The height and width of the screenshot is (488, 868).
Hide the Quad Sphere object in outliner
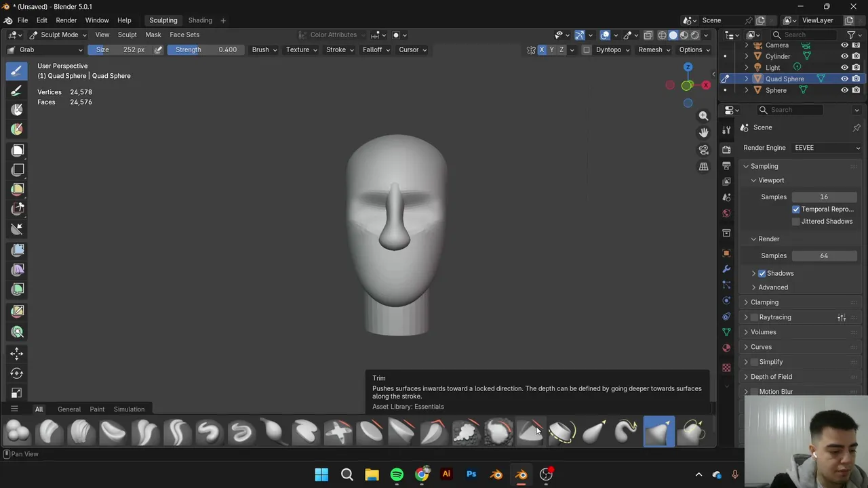pos(844,79)
